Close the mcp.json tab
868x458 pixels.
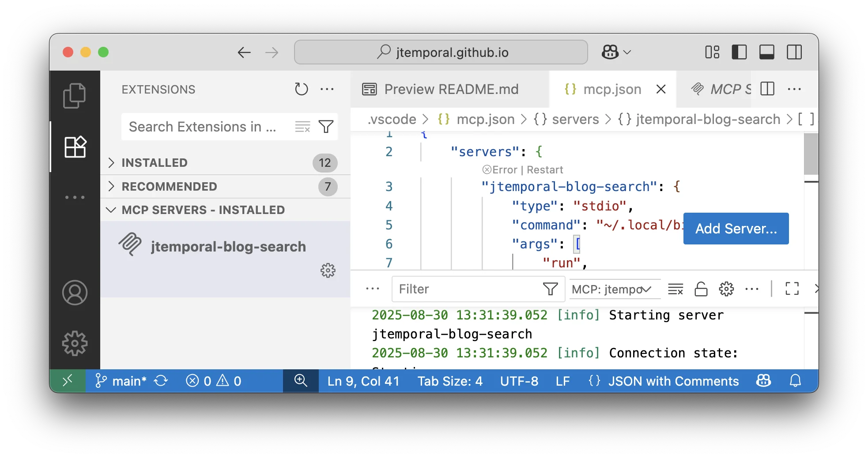pyautogui.click(x=660, y=89)
